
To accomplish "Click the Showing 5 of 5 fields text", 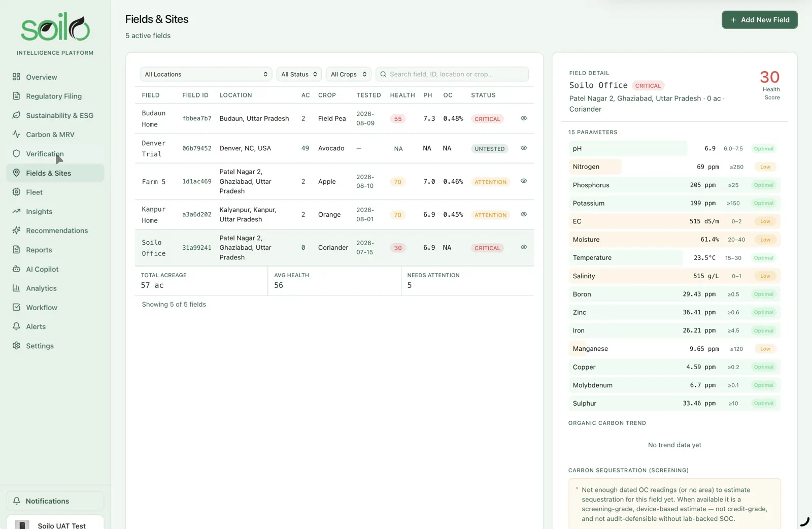I will coord(174,304).
